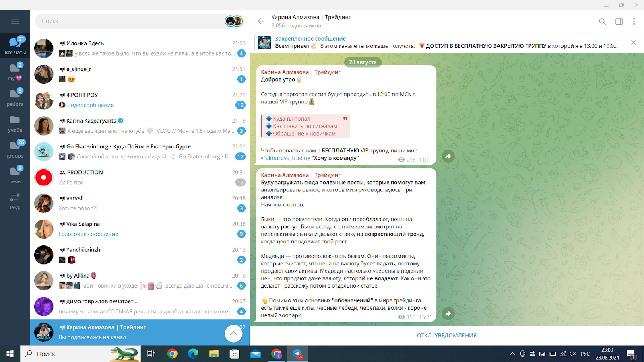Open the Windows notification center
The width and height of the screenshot is (644, 362).
pos(631,354)
